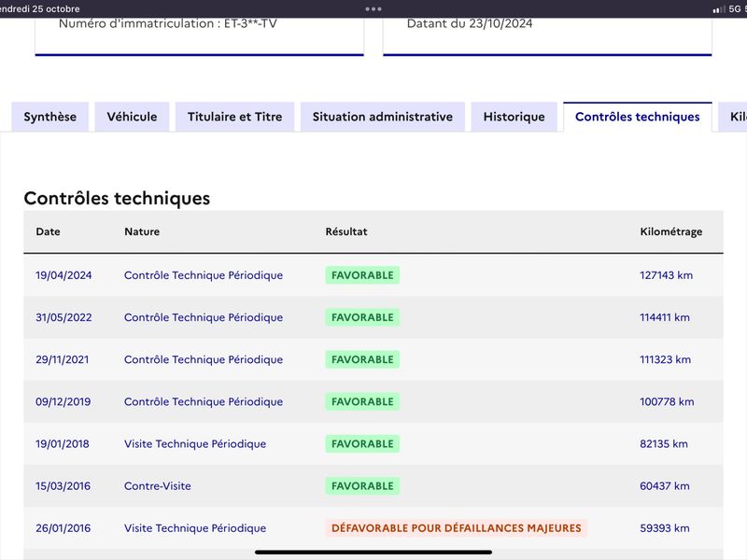747x560 pixels.
Task: Click the Numéro d'immatriculation ET-3**-TV text
Action: (168, 23)
